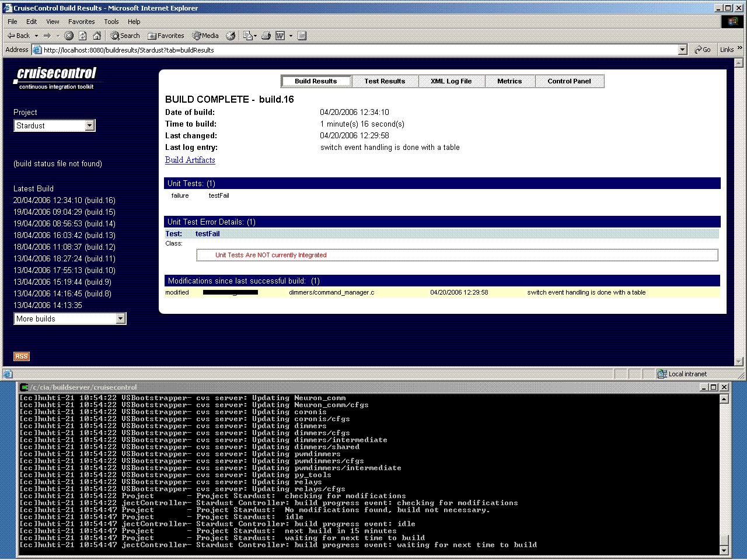Open build.13 from 18/04/2006 16:03:42

[x=64, y=235]
